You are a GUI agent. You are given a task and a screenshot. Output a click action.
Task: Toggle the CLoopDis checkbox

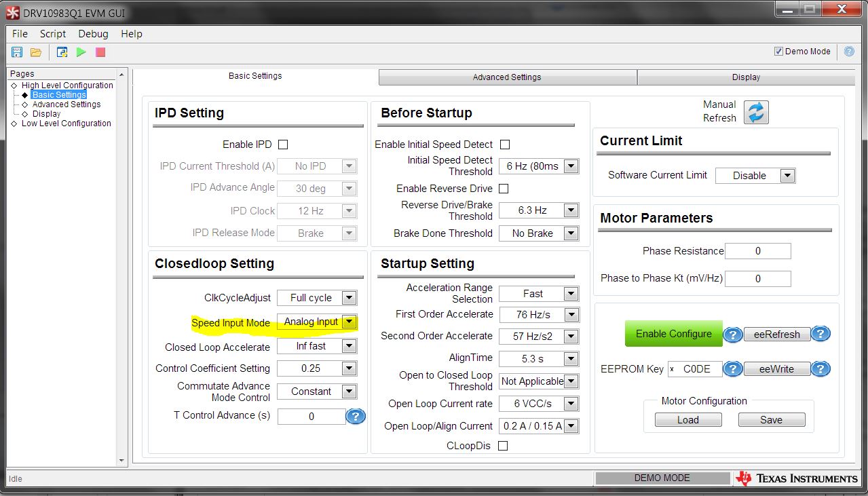[503, 446]
